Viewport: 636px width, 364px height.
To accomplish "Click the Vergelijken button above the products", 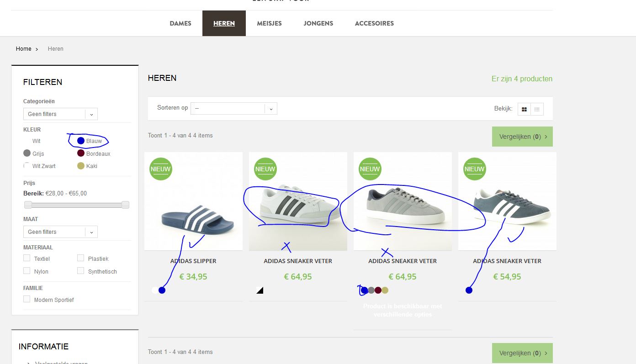I will (x=522, y=137).
